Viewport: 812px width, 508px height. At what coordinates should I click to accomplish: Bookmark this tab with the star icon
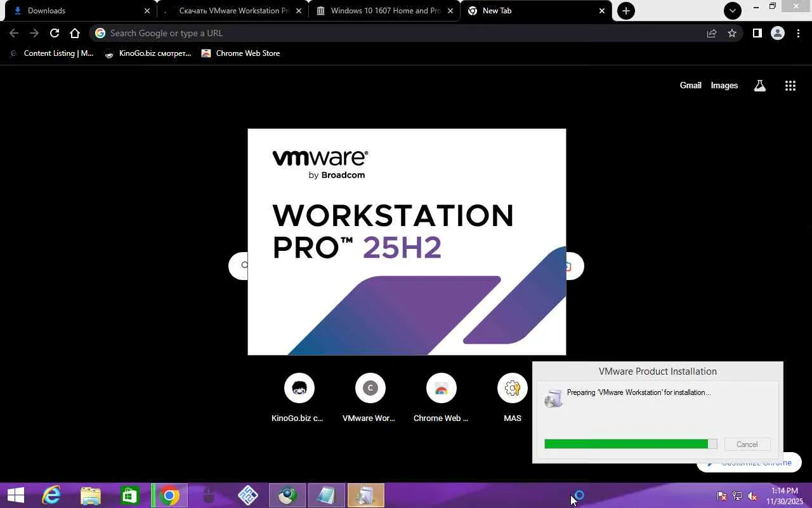(732, 33)
